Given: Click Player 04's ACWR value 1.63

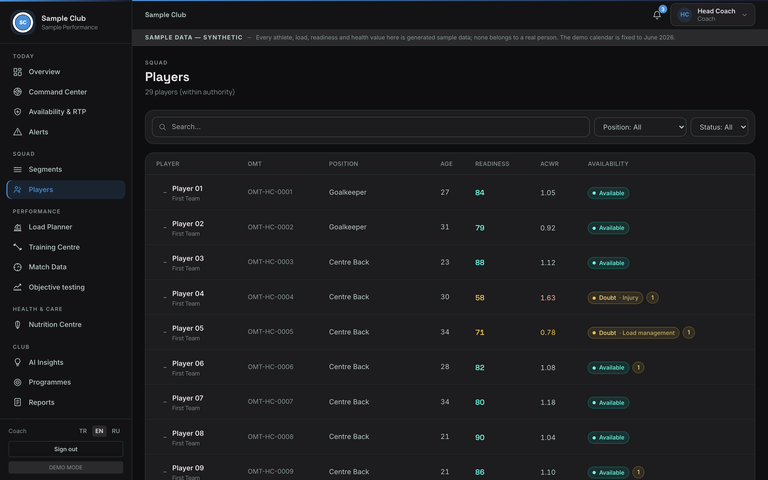Looking at the screenshot, I should [x=548, y=298].
